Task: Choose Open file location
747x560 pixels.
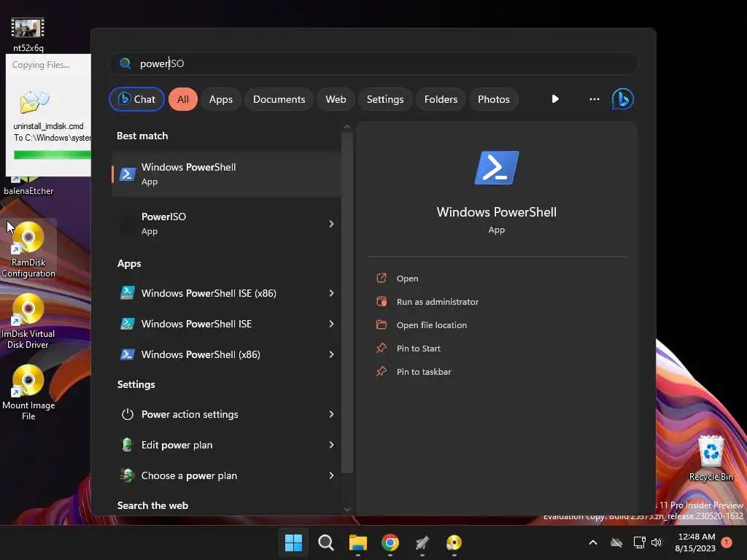Action: (x=432, y=325)
